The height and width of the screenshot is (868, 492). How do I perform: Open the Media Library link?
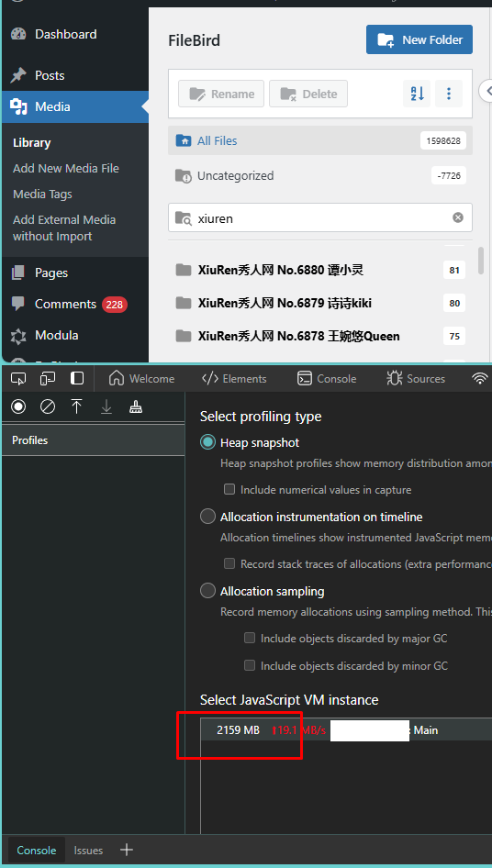(x=31, y=143)
